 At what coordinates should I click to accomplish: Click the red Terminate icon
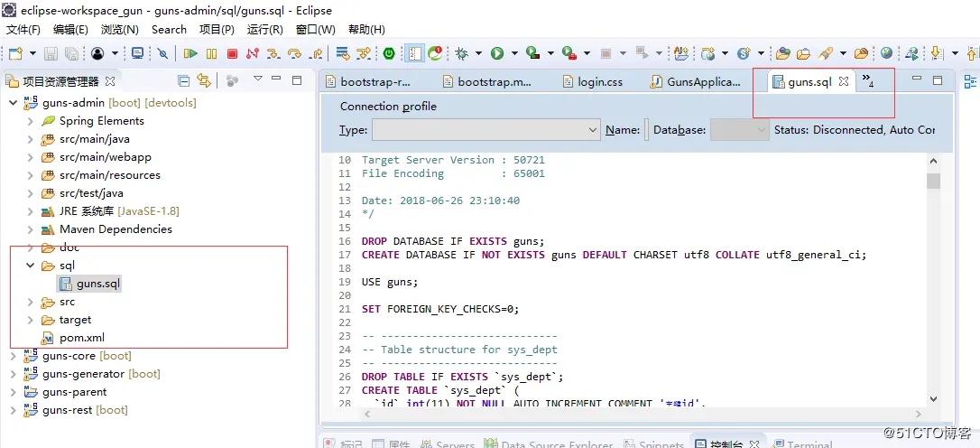click(232, 54)
